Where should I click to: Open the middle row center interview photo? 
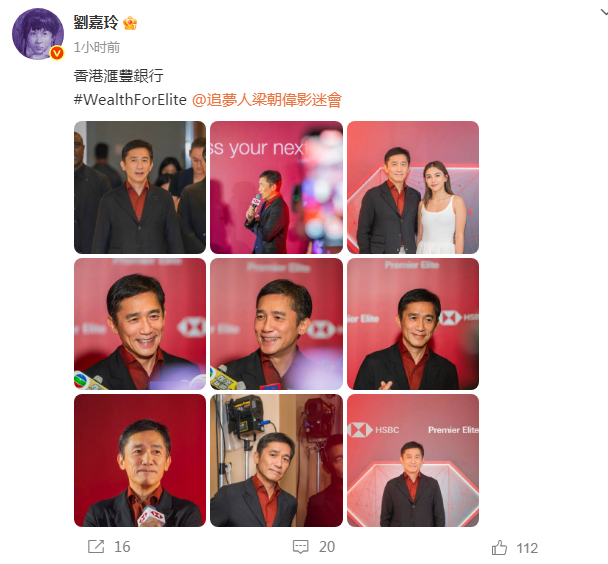tap(276, 324)
